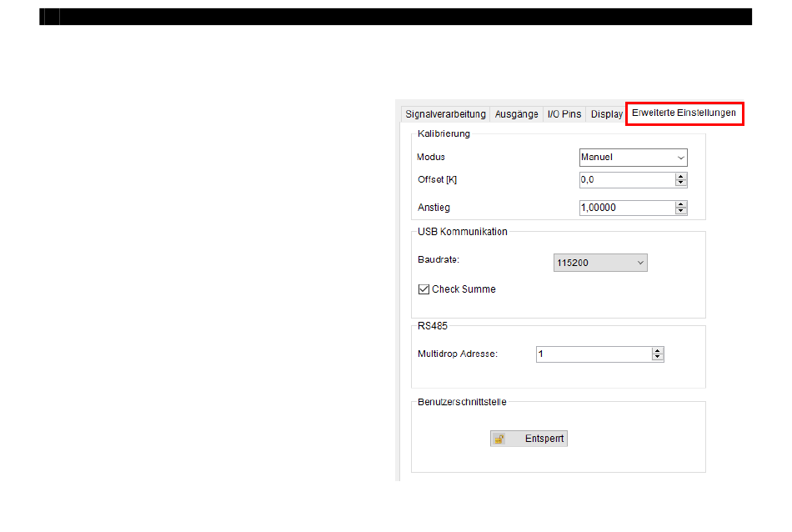This screenshot has width=792, height=532.
Task: Click the Modus label
Action: (431, 157)
